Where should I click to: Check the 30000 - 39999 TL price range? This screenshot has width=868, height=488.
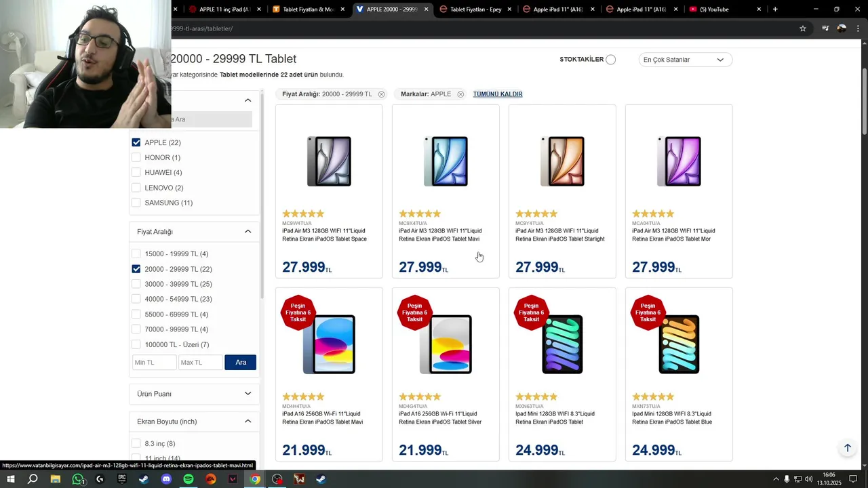pos(136,284)
